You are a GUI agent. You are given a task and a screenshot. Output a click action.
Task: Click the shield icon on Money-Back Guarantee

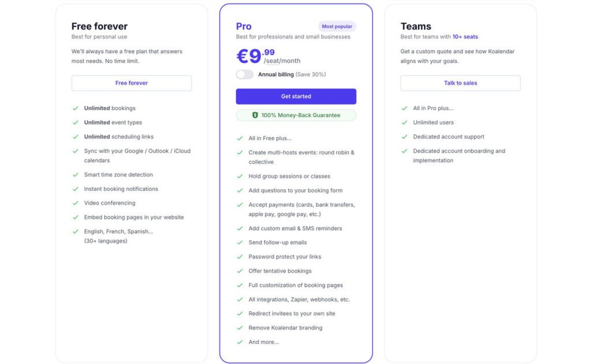(255, 115)
